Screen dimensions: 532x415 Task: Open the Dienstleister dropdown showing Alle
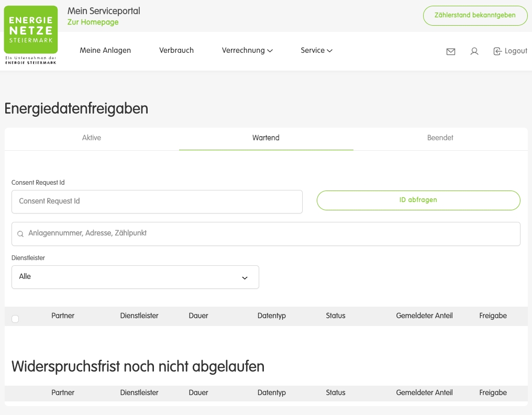click(135, 277)
